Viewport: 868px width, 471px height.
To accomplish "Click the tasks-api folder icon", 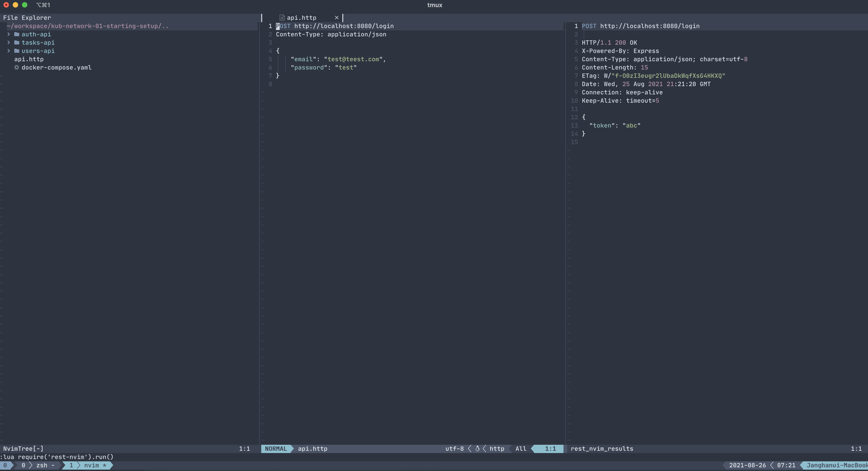I will (x=17, y=43).
